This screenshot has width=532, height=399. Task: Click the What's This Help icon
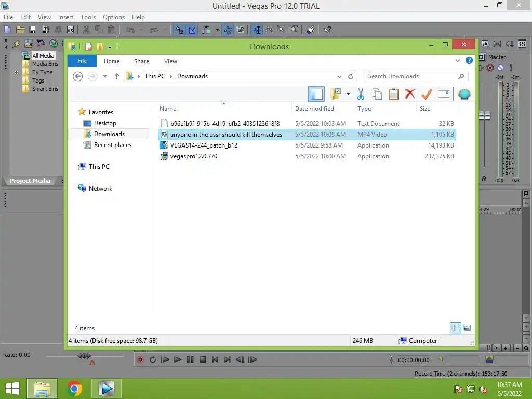point(327,30)
